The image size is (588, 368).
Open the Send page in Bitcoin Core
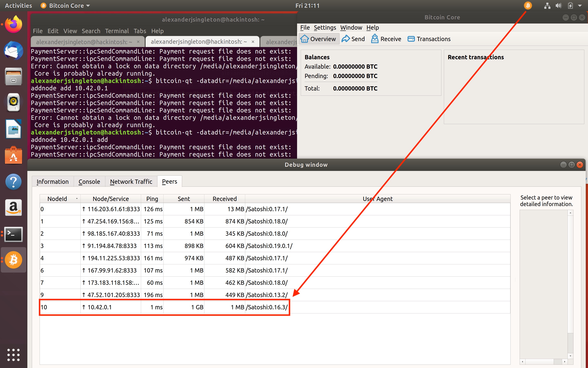coord(353,39)
